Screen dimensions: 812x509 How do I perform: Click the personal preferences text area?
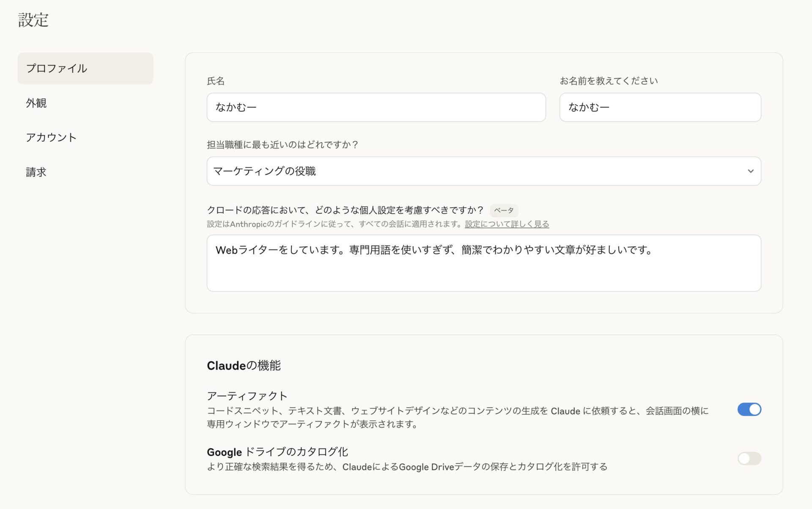click(484, 263)
